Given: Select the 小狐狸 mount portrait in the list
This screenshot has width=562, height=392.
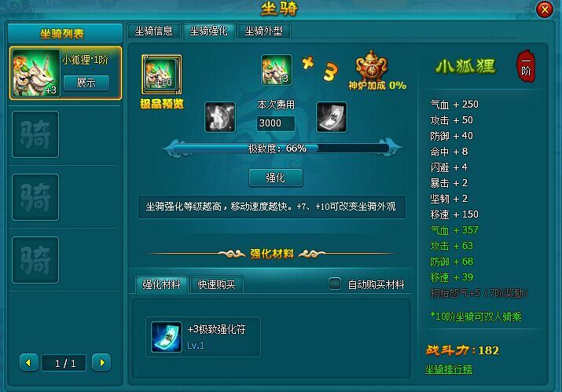Looking at the screenshot, I should click(35, 73).
